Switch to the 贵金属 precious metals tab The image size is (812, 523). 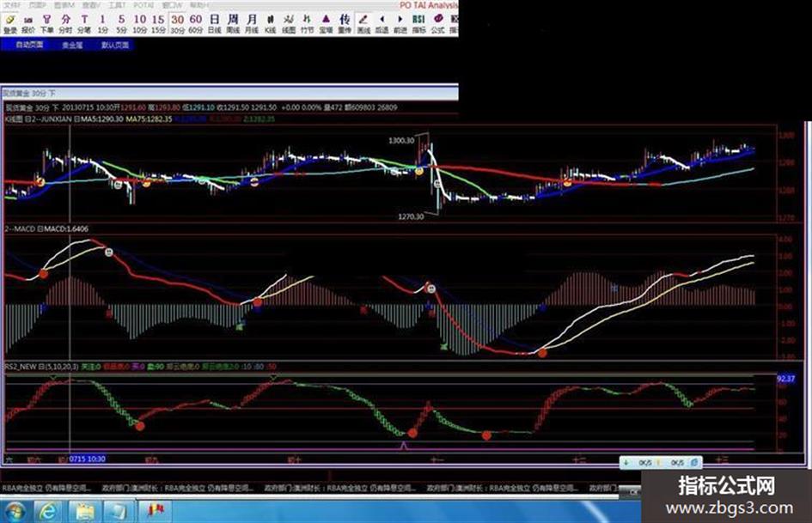(x=72, y=45)
